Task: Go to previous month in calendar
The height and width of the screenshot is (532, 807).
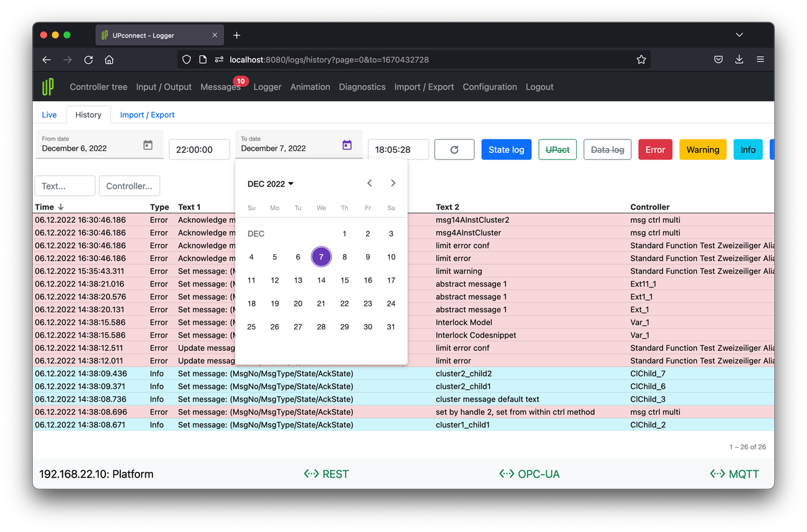Action: pyautogui.click(x=370, y=183)
